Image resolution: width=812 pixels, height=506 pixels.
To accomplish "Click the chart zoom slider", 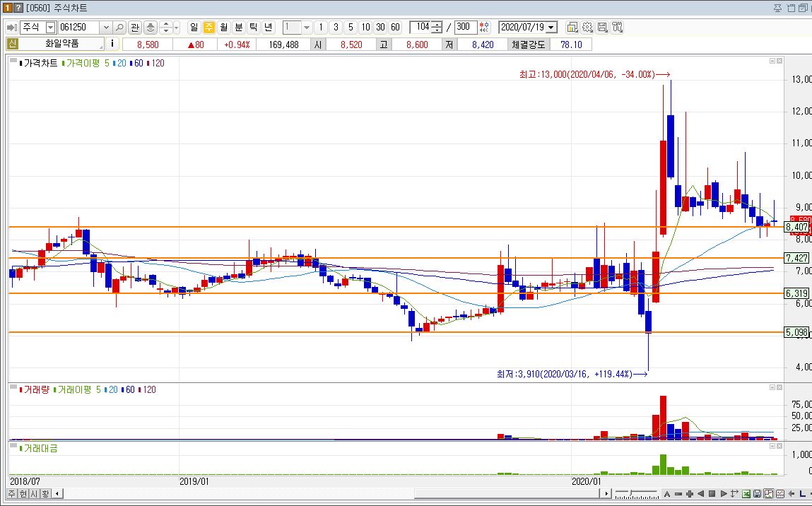I will coord(637,493).
